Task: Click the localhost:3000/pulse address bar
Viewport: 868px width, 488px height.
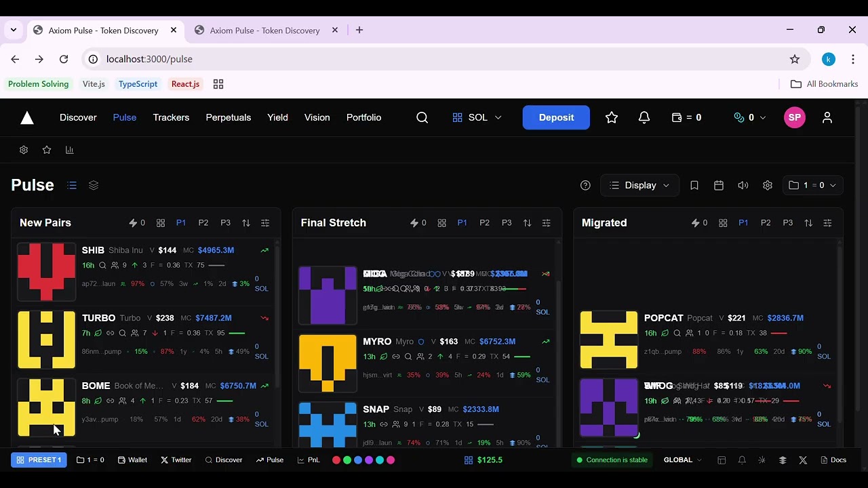Action: coord(446,59)
